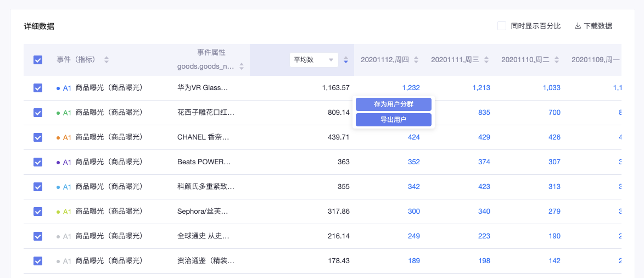Click the 科颜氏多重紧致… product name
Image resolution: width=644 pixels, height=278 pixels.
pyautogui.click(x=206, y=186)
